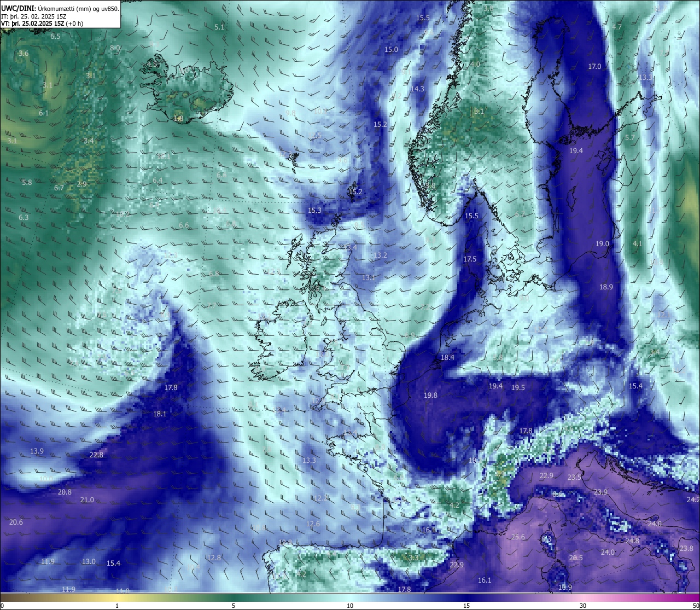The width and height of the screenshot is (700, 610).
Task: Click the map value 3.6
Action: pos(24,54)
